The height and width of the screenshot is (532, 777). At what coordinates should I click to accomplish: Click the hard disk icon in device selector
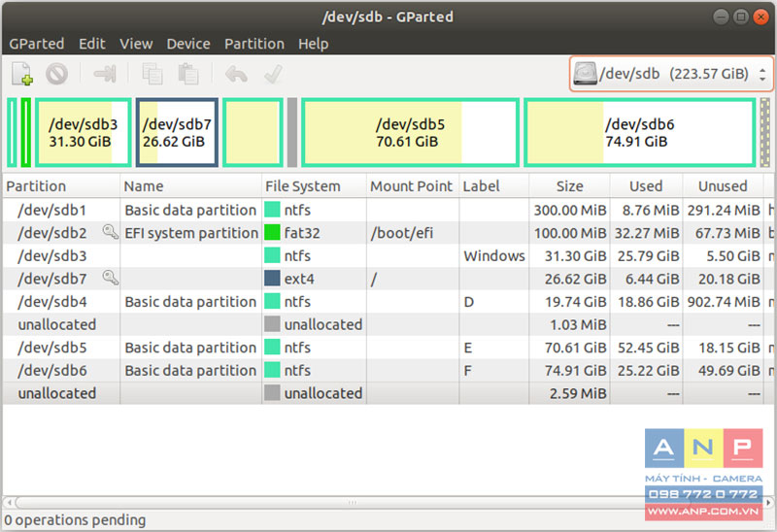(586, 74)
